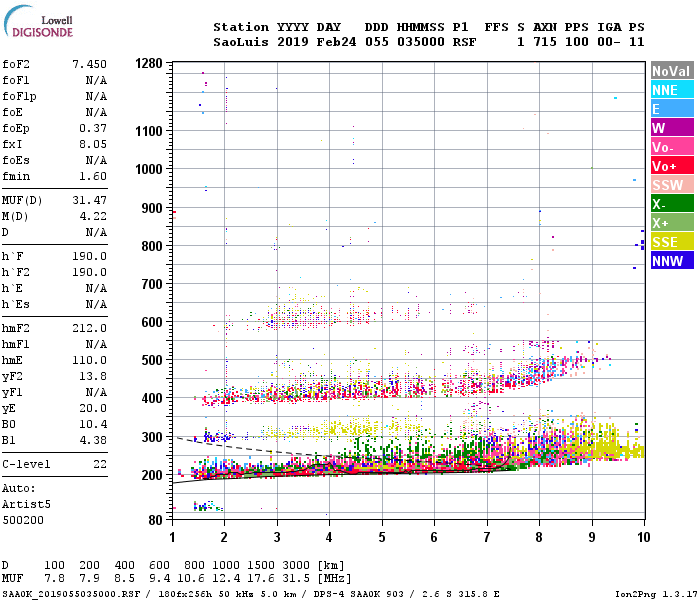
Task: Click the foEs N/A value
Action: tap(96, 160)
